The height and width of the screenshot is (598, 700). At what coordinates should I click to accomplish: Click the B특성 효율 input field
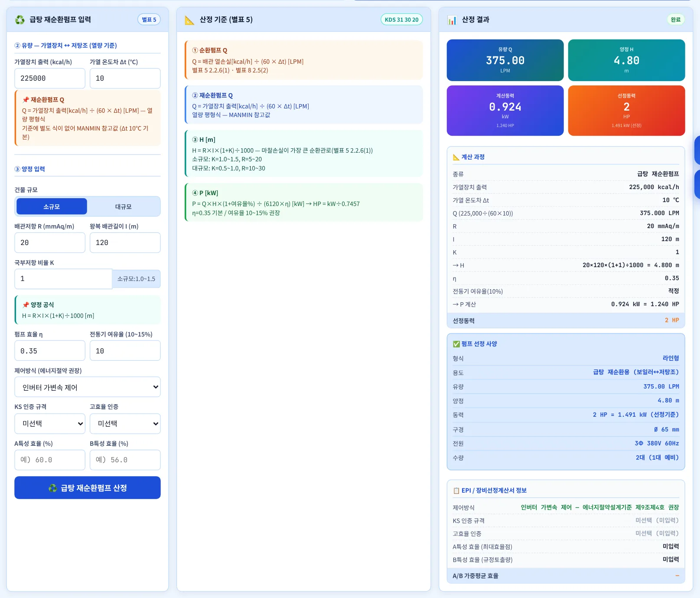tap(125, 460)
